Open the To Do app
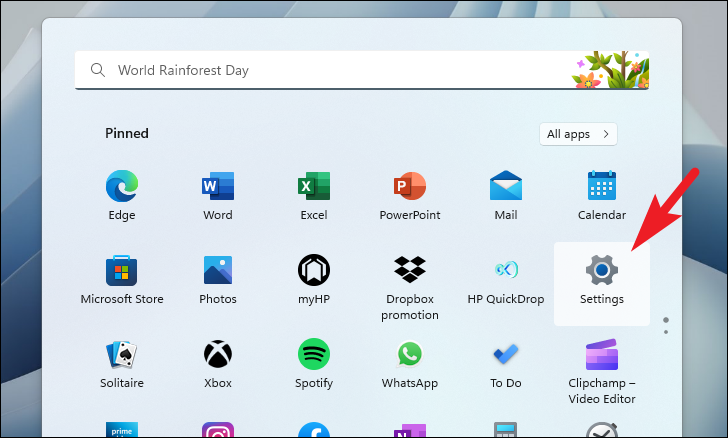 tap(506, 364)
